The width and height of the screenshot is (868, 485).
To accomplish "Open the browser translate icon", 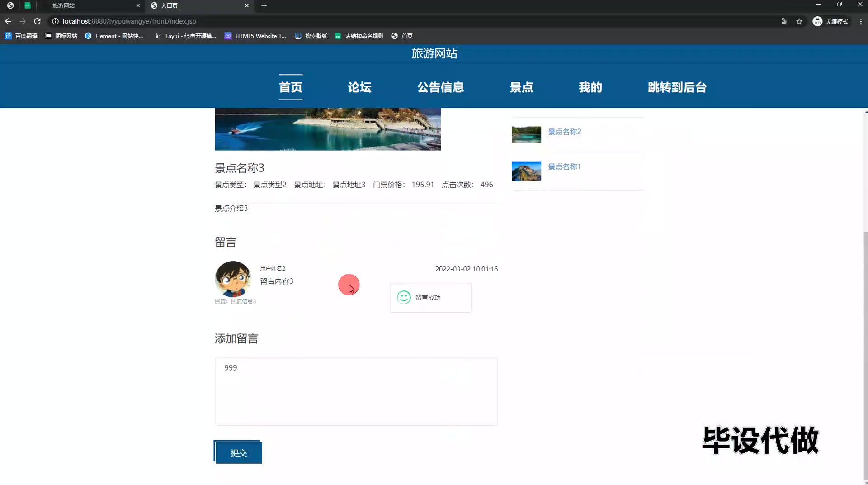I will coord(785,21).
